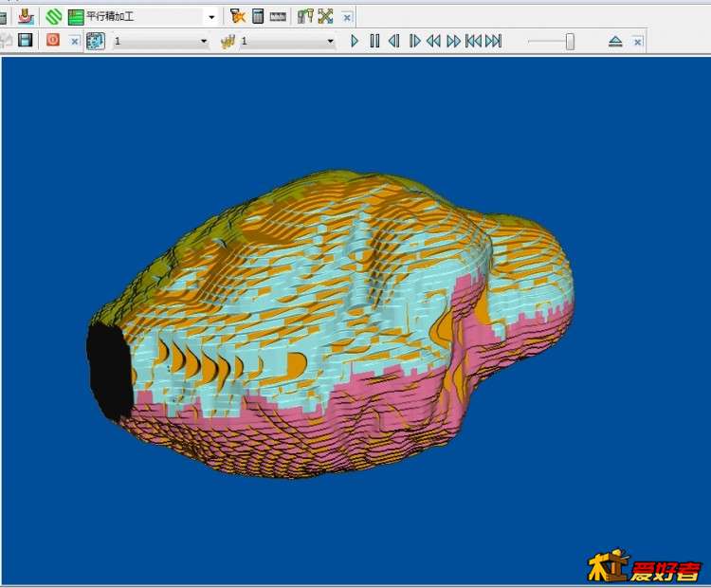Screen dimensions: 711x588
Task: Click the yellow tool icon beside second dropdown
Action: coord(228,42)
